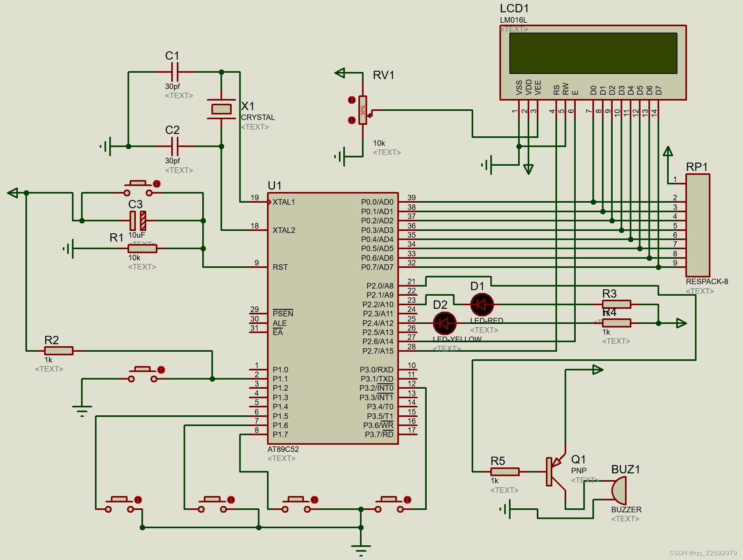Click the ground symbol near the buzzer
Viewport: 743px width, 560px height.
coord(505,509)
